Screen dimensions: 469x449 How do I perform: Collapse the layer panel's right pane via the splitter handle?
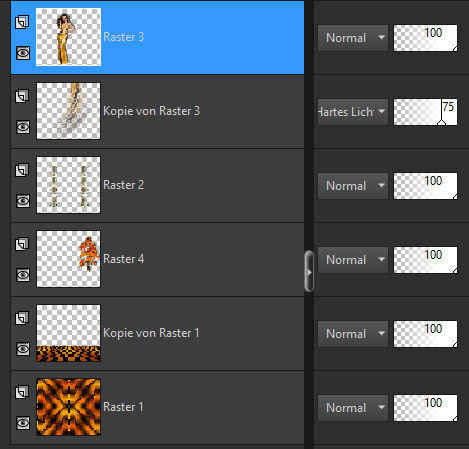tap(309, 271)
